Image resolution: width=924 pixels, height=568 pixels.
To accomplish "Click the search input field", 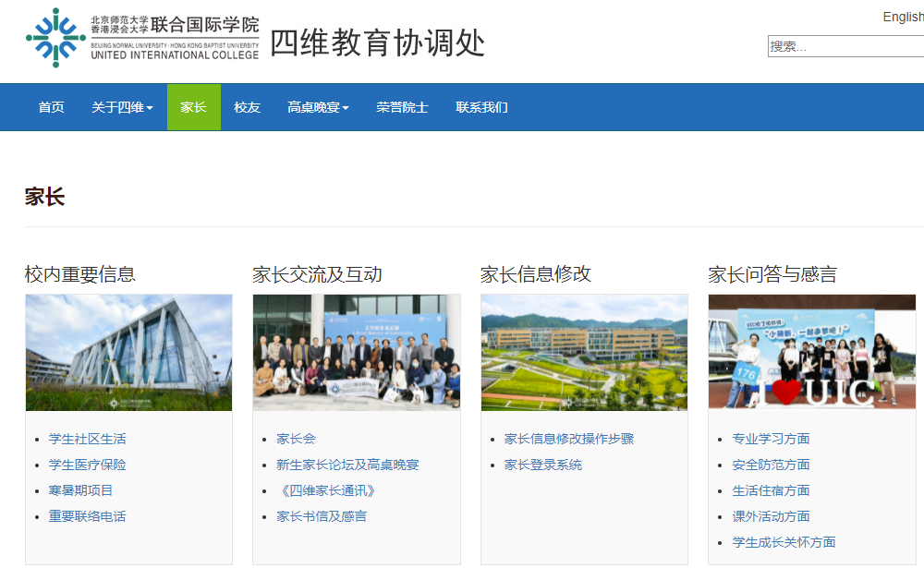I will [x=845, y=46].
